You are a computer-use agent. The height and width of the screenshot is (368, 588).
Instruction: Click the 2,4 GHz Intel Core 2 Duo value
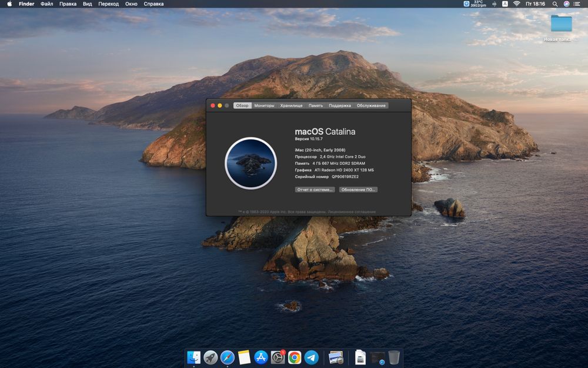pos(342,157)
